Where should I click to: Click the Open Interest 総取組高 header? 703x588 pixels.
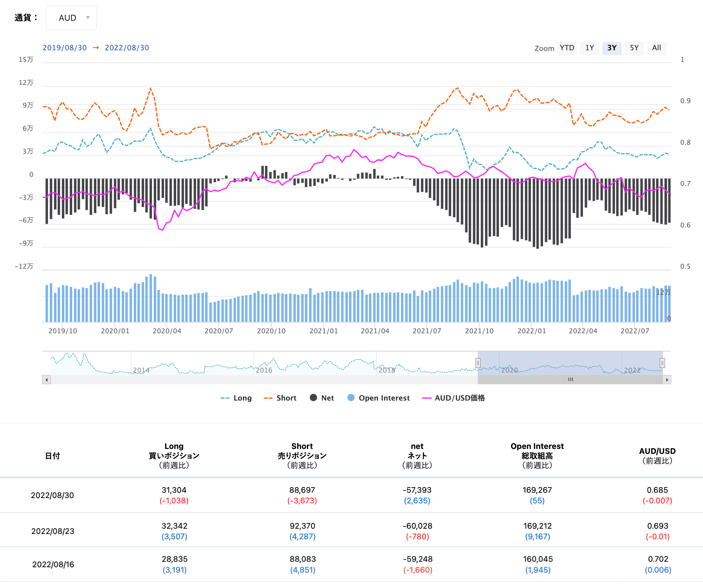(x=537, y=456)
